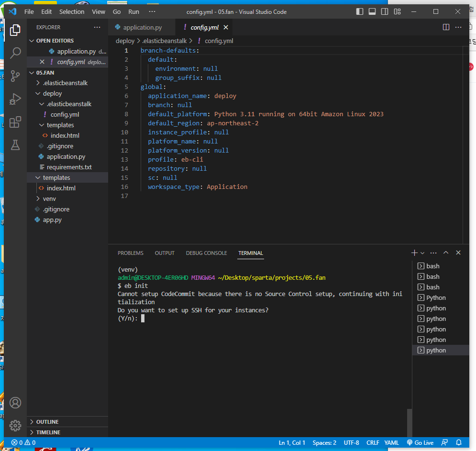The height and width of the screenshot is (451, 476).
Task: Switch to the PROBLEMS panel tab
Action: pos(131,253)
